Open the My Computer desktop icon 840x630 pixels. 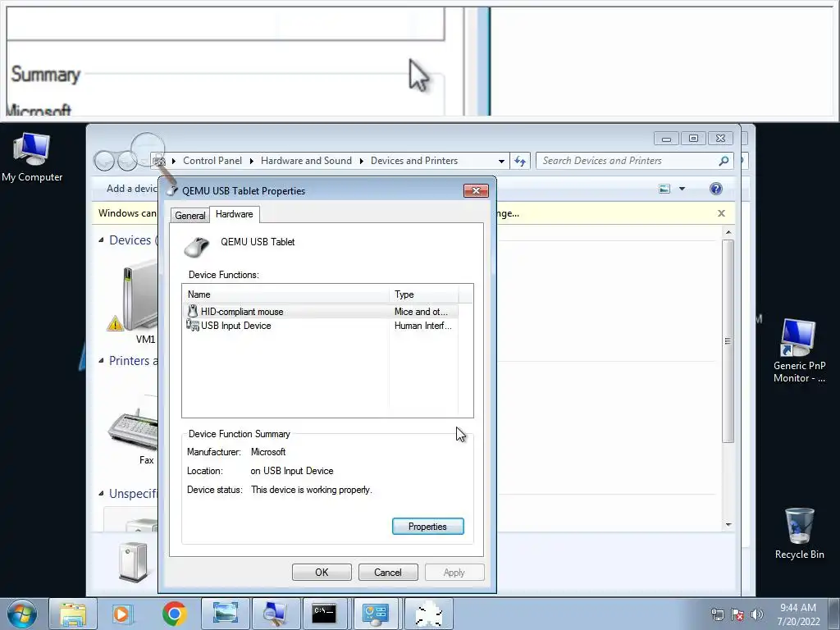[x=32, y=158]
